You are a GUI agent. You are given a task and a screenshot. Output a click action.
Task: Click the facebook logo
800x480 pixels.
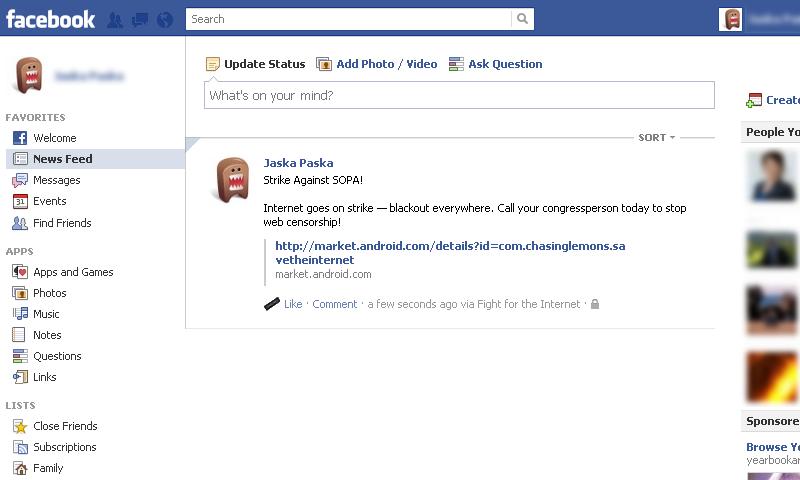point(51,19)
